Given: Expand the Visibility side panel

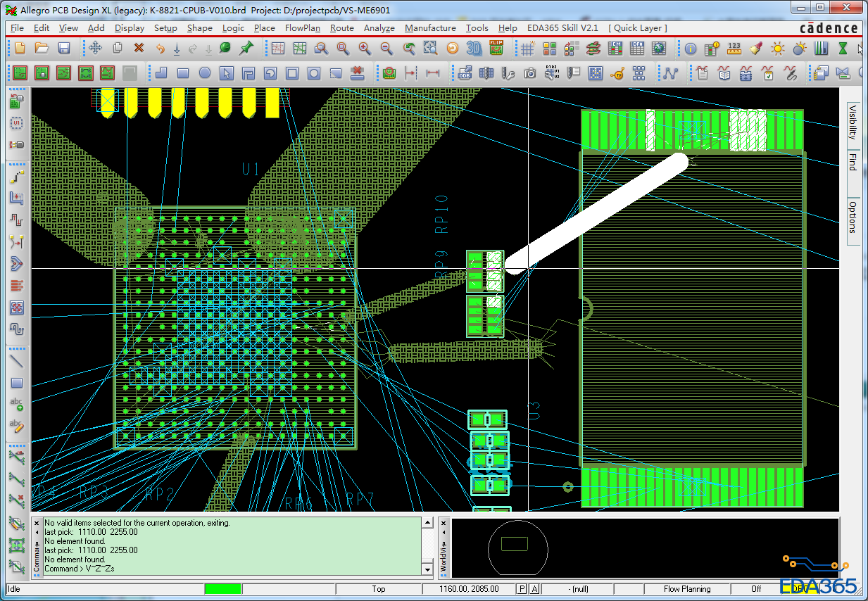Looking at the screenshot, I should (x=853, y=122).
